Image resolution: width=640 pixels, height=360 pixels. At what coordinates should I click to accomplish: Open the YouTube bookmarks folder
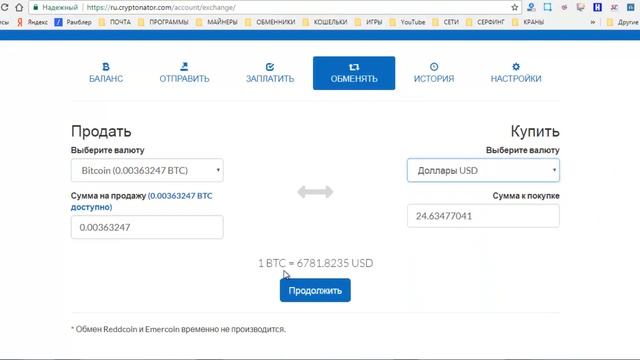click(407, 22)
